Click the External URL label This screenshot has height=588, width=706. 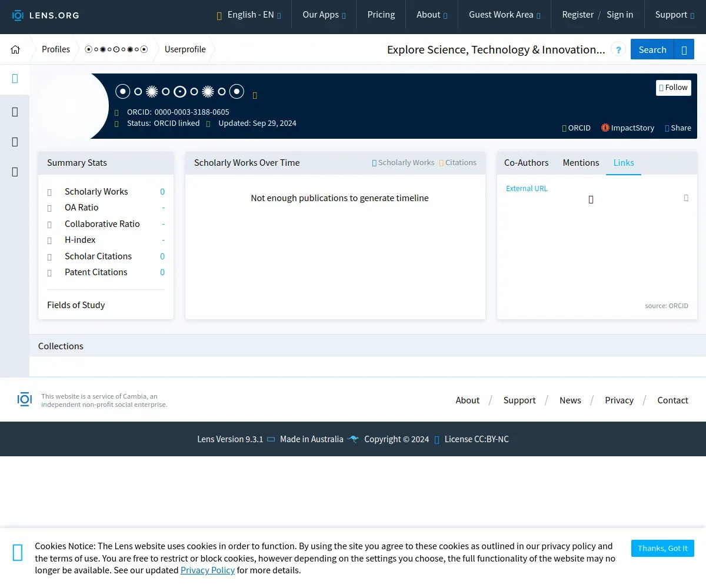[527, 189]
